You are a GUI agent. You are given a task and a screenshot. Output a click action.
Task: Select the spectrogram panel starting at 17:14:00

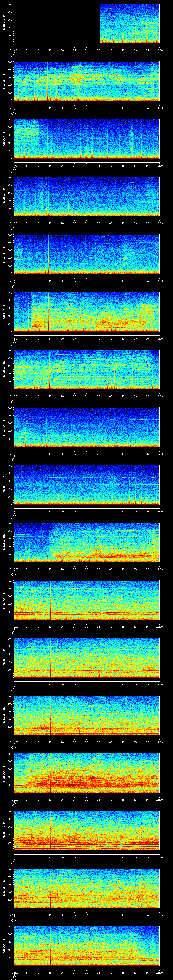pyautogui.click(x=87, y=312)
